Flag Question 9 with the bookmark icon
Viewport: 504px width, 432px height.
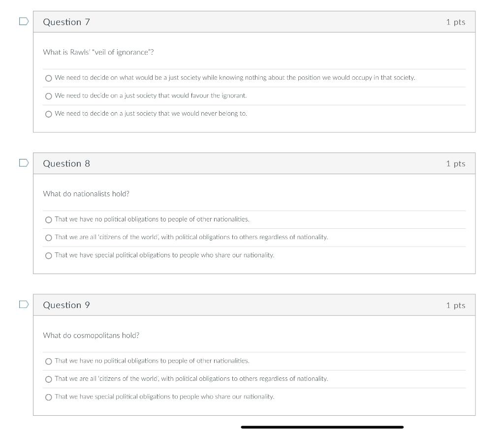point(24,305)
